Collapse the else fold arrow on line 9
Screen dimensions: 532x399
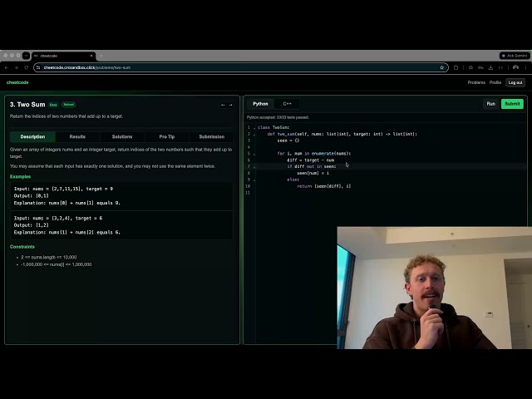tap(254, 180)
